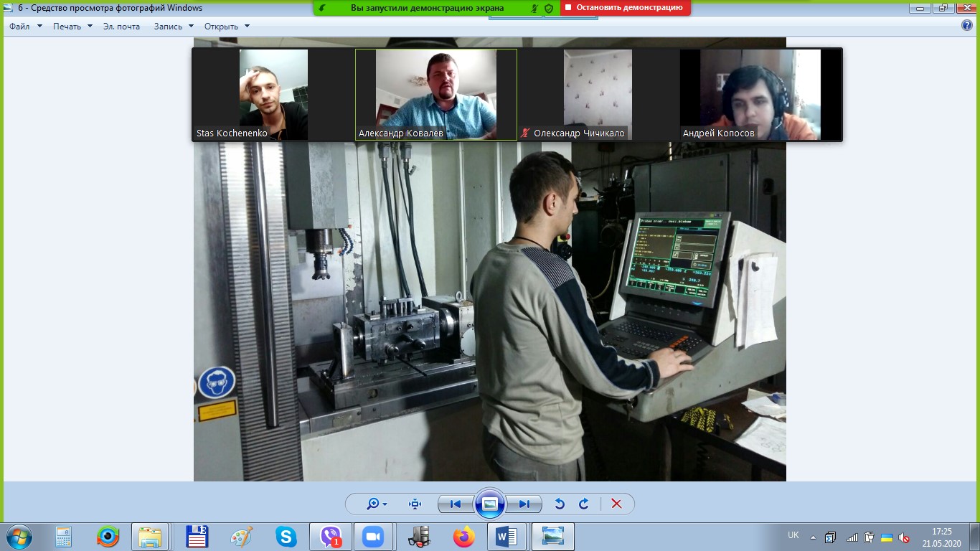Viewport: 980px width, 551px height.
Task: Click the Эл. почта menu item
Action: [x=121, y=27]
